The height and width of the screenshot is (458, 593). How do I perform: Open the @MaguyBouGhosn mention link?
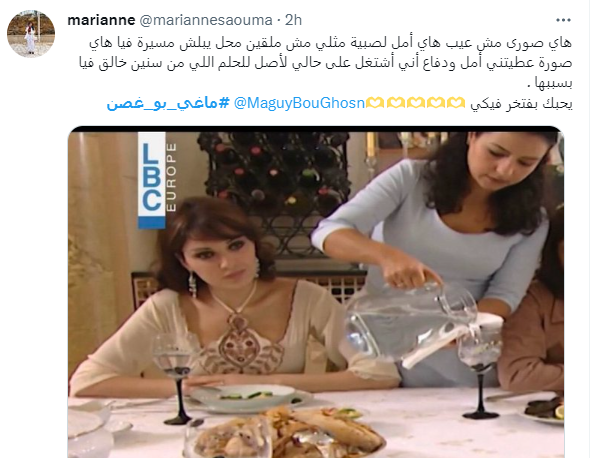pyautogui.click(x=299, y=103)
